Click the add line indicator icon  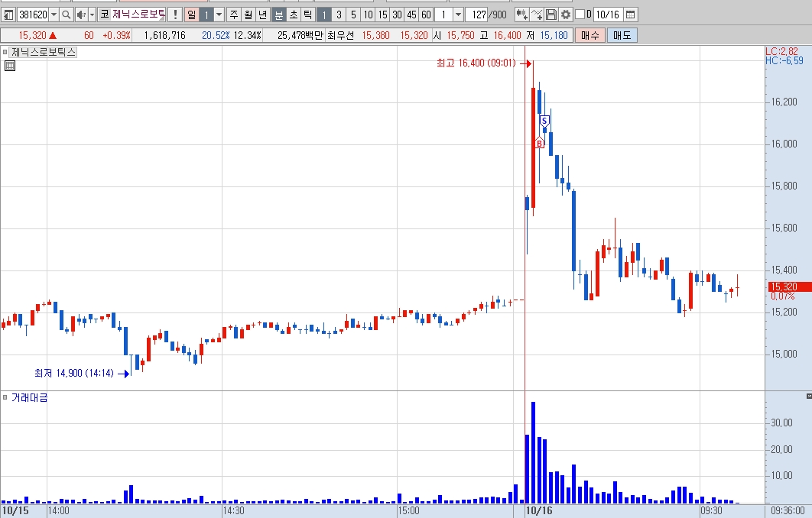click(537, 15)
